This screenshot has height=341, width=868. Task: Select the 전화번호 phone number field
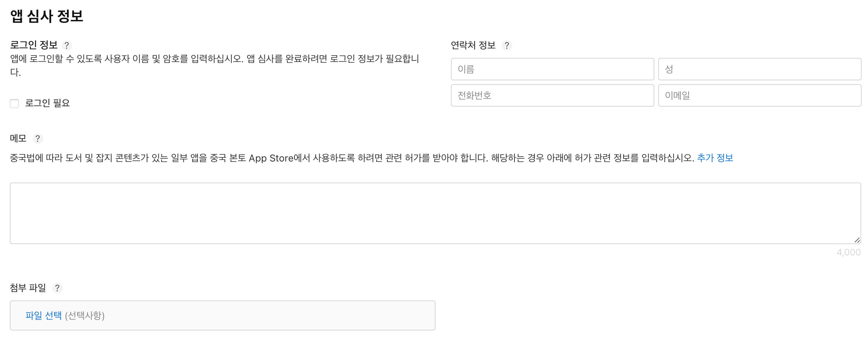coord(552,96)
